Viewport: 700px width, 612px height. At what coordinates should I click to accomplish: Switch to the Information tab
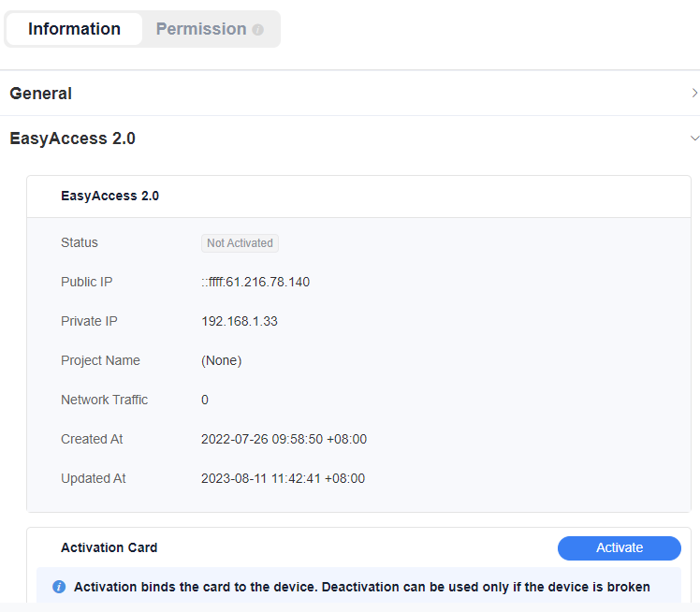tap(74, 29)
